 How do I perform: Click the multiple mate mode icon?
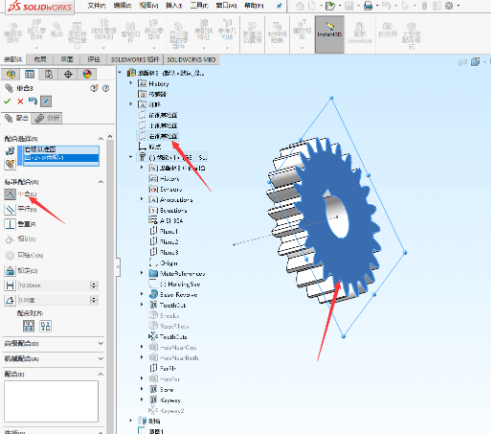pos(10,164)
